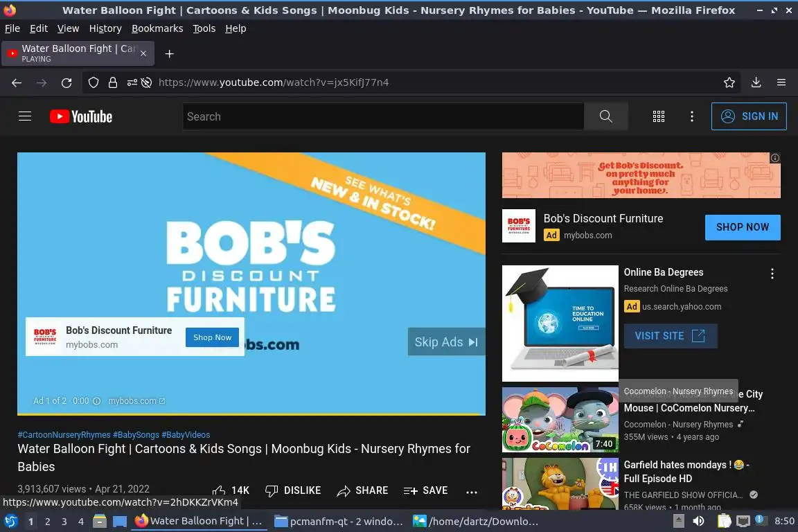This screenshot has height=532, width=798.
Task: Click Shop Now in video ad overlay
Action: pyautogui.click(x=212, y=337)
